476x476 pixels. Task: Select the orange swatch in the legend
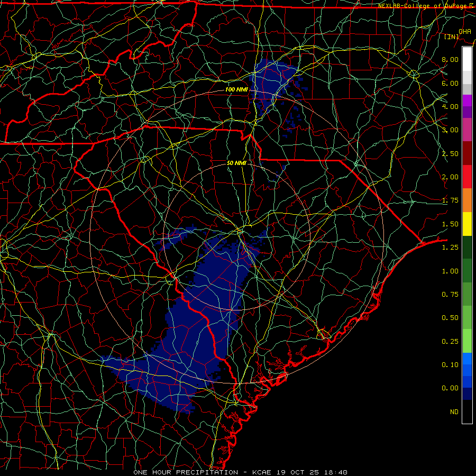[x=467, y=200]
